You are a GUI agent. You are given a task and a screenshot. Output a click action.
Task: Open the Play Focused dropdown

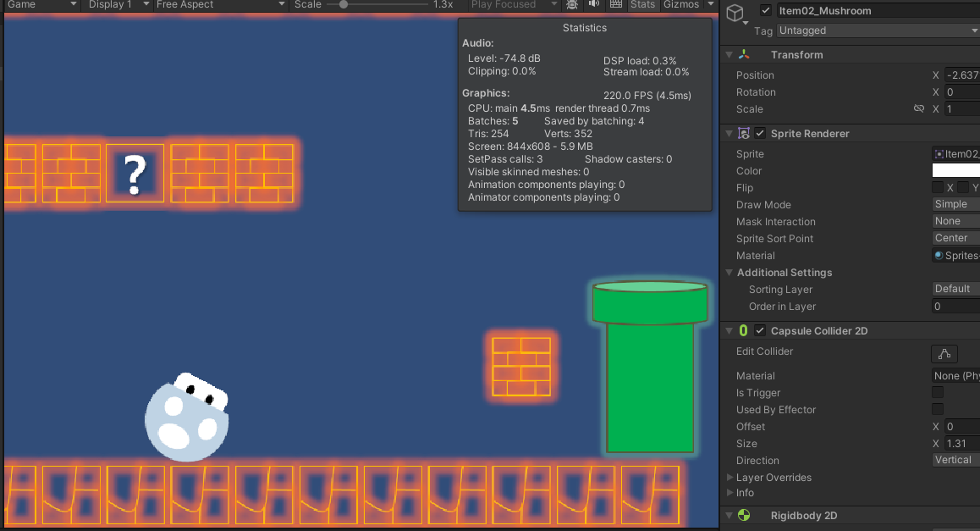click(514, 4)
